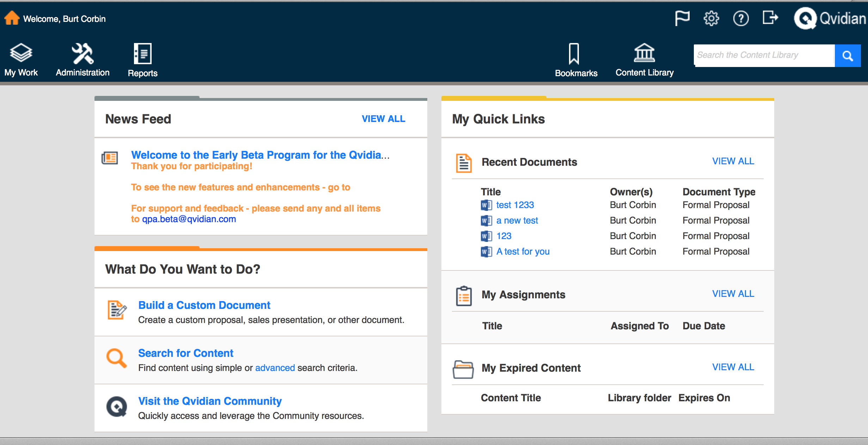Screen dimensions: 868x445
Task: Click the blue search magnifier button
Action: click(x=848, y=56)
